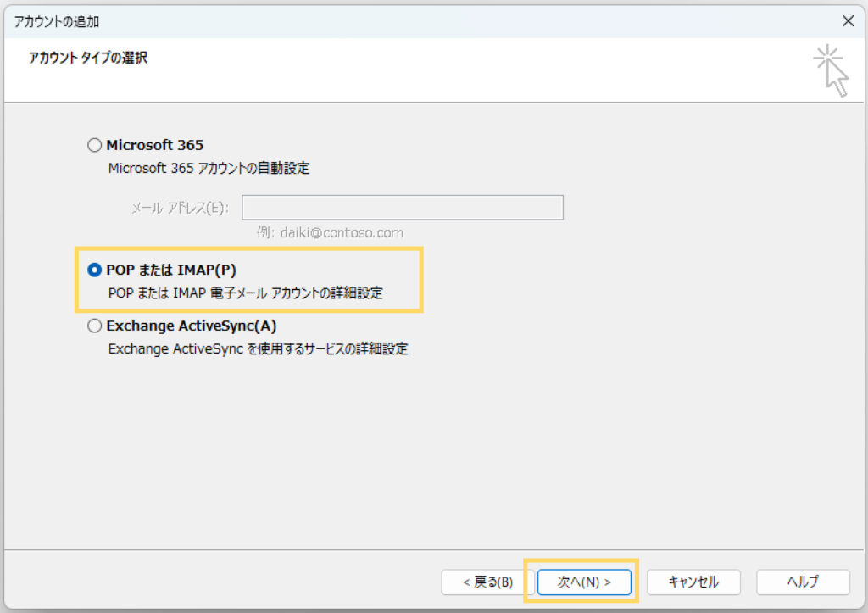Click the example text daiki@contoso.com
This screenshot has height=613, width=868.
pos(330,232)
